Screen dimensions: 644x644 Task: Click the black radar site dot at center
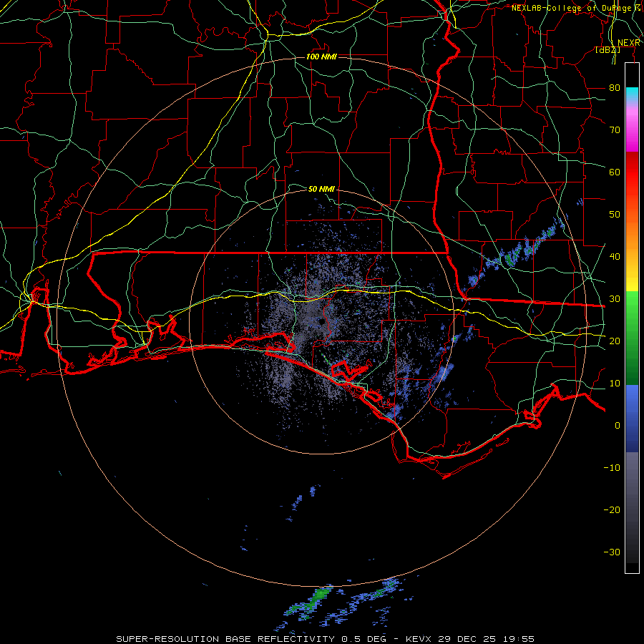[x=321, y=323]
